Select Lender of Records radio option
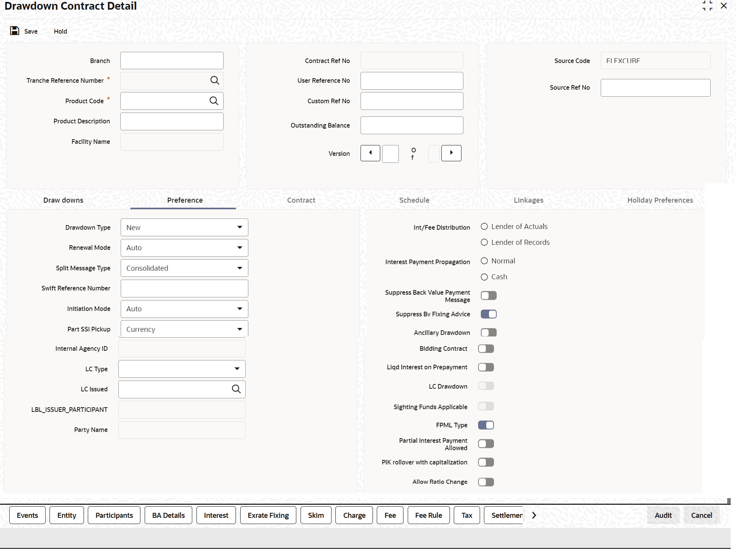Viewport: 740px width, 560px height. point(484,242)
